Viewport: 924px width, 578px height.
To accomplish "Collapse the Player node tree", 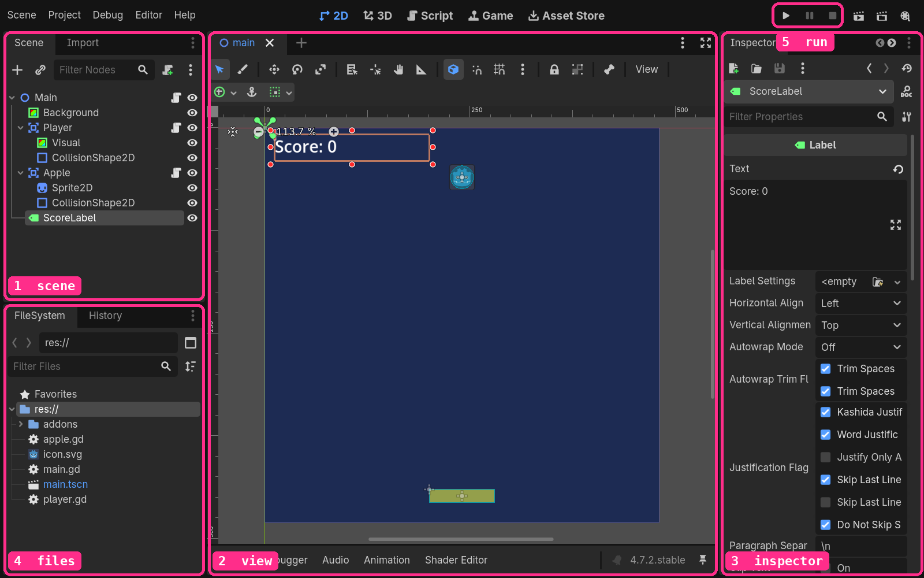I will tap(21, 128).
